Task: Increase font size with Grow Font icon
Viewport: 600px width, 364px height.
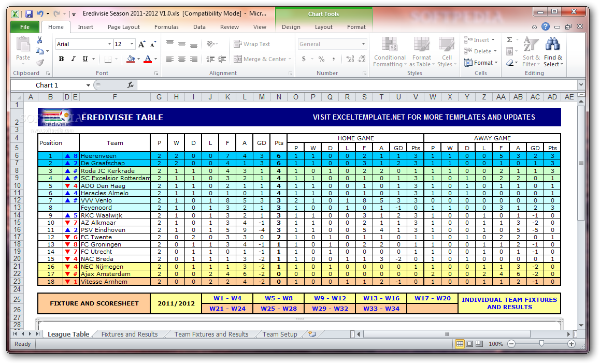Action: pos(141,45)
